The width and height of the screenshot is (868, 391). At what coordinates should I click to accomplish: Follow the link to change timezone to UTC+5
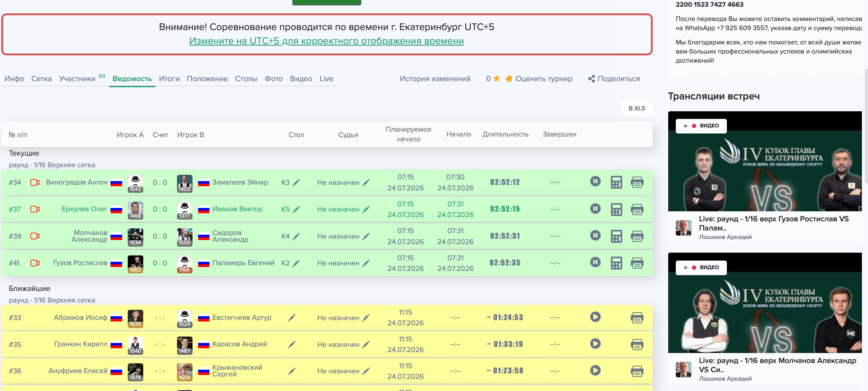pos(327,41)
